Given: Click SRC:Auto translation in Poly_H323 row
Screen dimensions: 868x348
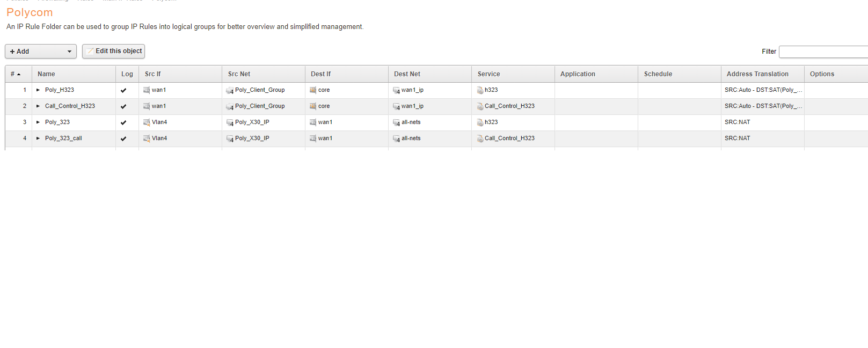Looking at the screenshot, I should point(763,90).
